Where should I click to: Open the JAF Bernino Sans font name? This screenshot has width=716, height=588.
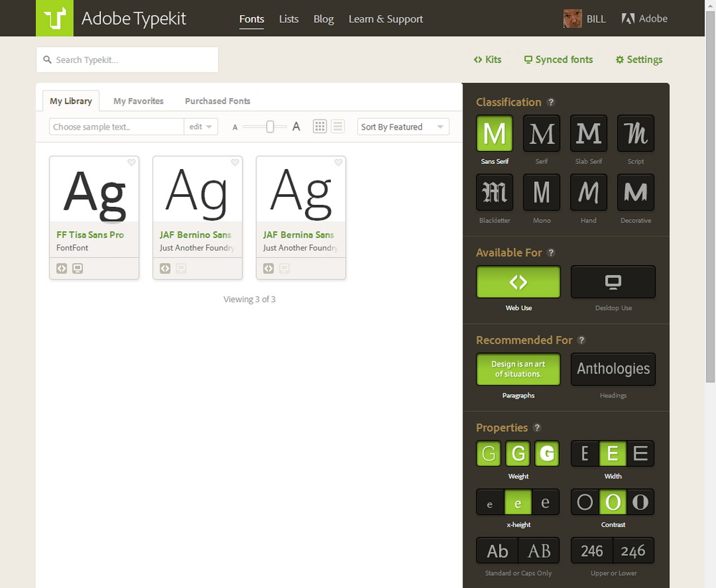coord(195,235)
